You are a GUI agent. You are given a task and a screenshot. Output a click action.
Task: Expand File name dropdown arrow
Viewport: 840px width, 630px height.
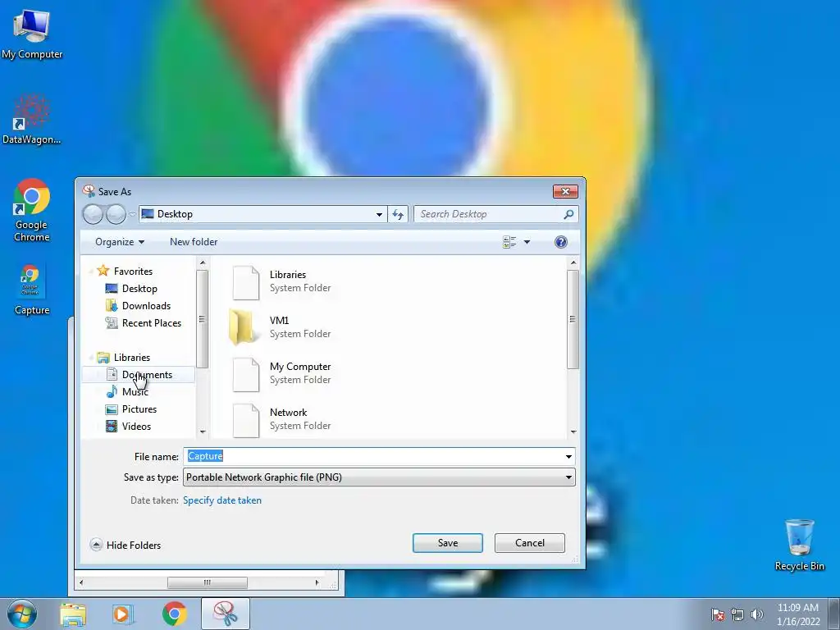[568, 456]
